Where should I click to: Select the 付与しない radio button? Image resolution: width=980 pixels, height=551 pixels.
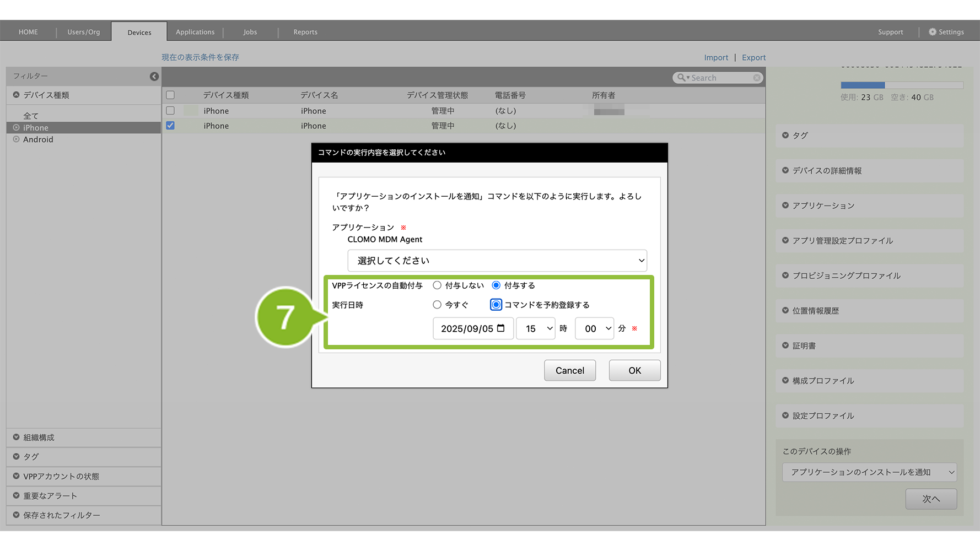pyautogui.click(x=437, y=285)
